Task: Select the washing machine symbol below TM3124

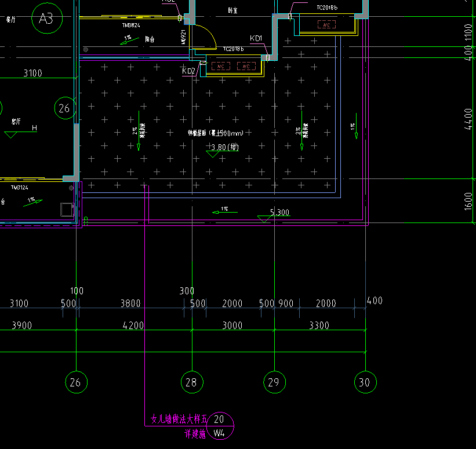Action: (x=67, y=210)
